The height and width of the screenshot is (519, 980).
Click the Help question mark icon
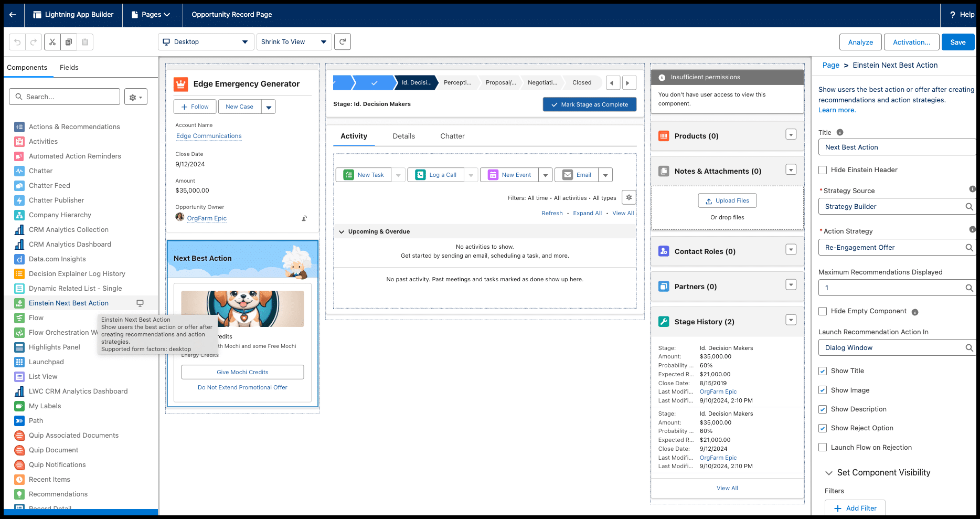(x=953, y=15)
